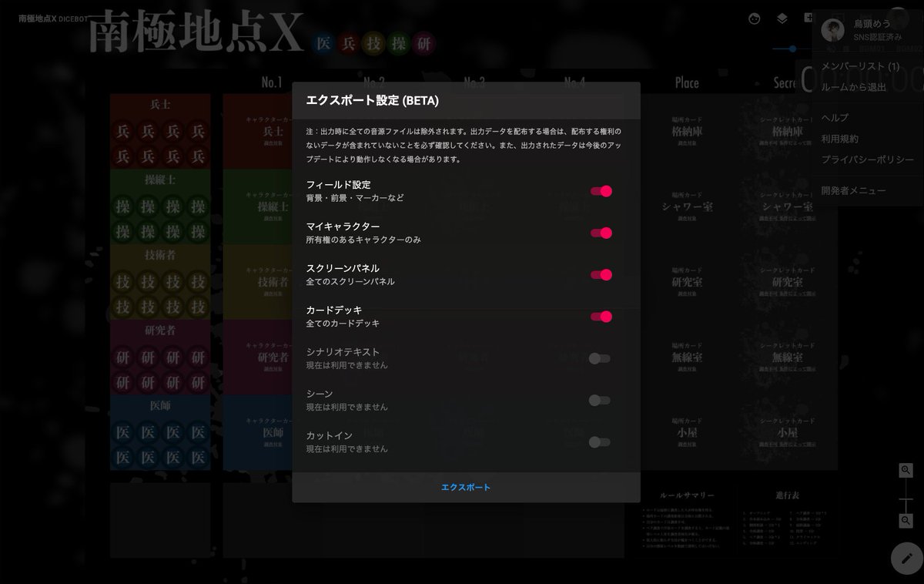Click the zoom in magnifier button
Viewport: 924px width, 584px height.
(906, 470)
